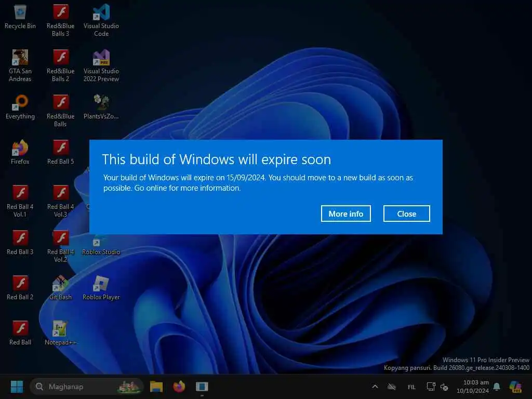Open the Recycle Bin desktop icon

[20, 16]
